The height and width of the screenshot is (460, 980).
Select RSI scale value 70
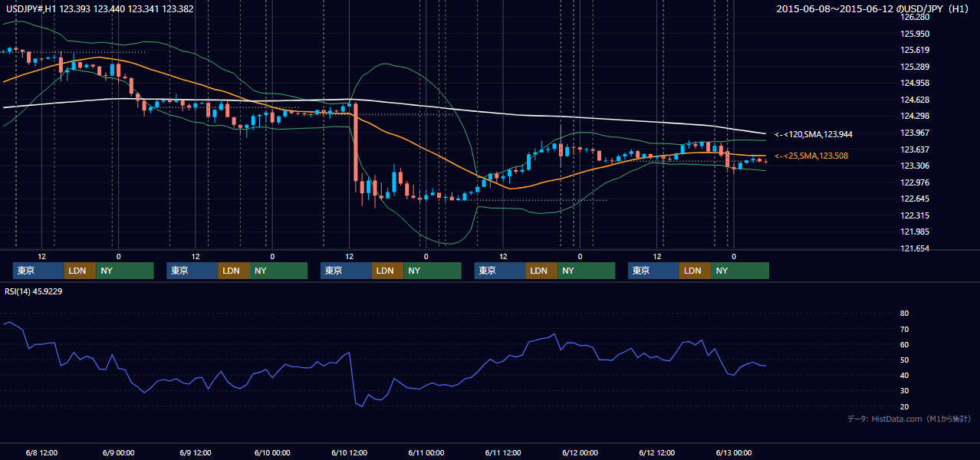[x=905, y=329]
